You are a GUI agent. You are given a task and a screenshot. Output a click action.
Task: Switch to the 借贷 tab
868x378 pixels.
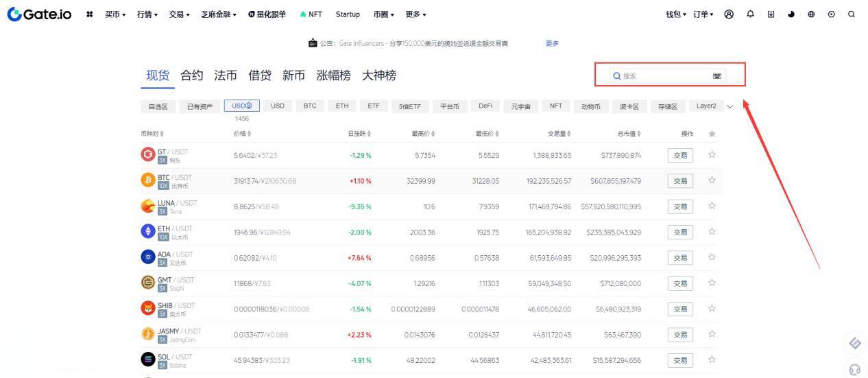[259, 75]
